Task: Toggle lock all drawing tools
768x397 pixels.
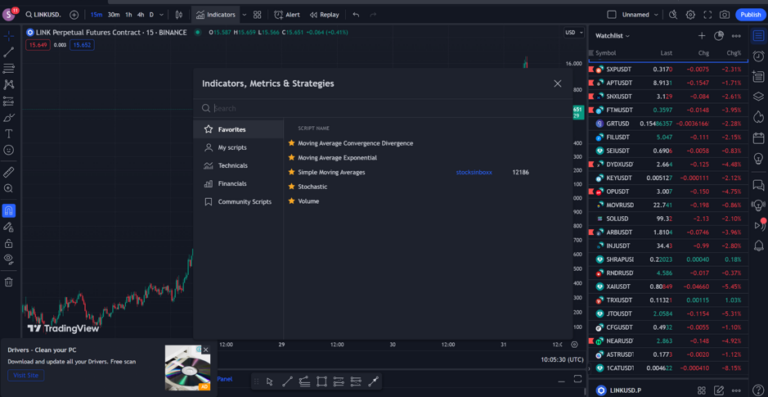Action: 9,243
